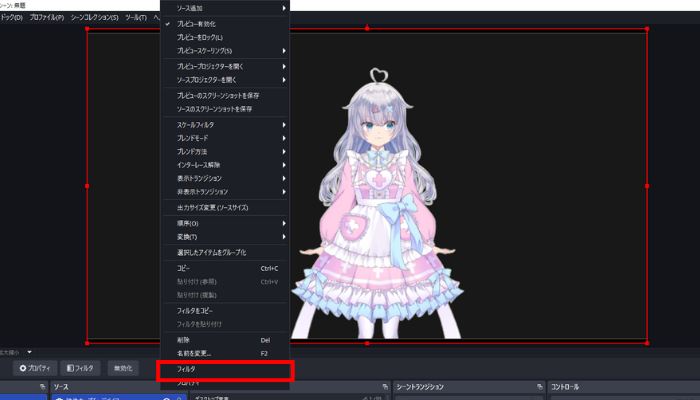Click the コントロール dock title
The height and width of the screenshot is (400, 700).
(x=565, y=387)
